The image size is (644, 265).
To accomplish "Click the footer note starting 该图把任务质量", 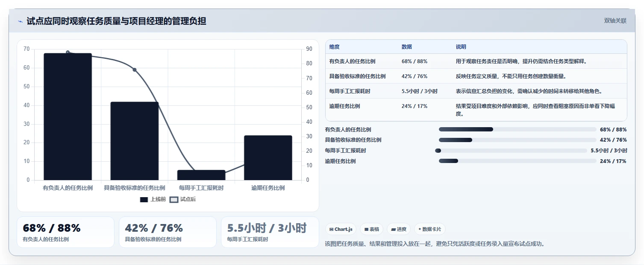I will click(x=435, y=244).
